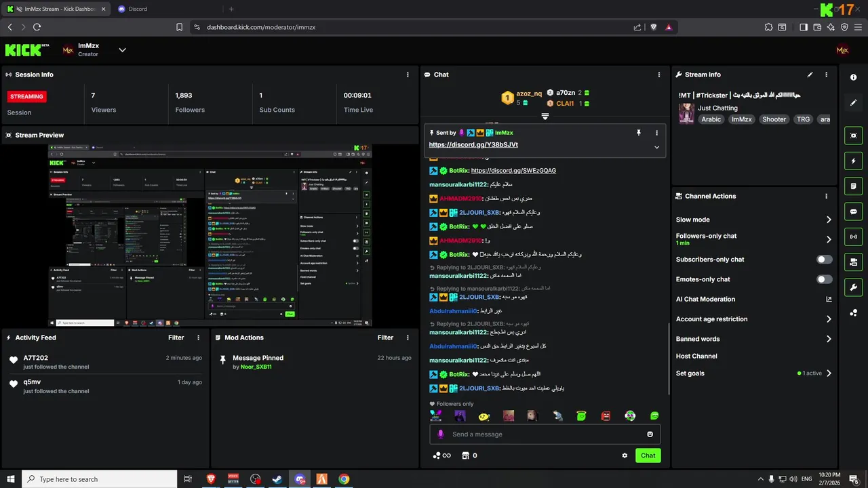The image size is (868, 488).
Task: Click the purple microphone identity icon
Action: point(440,434)
